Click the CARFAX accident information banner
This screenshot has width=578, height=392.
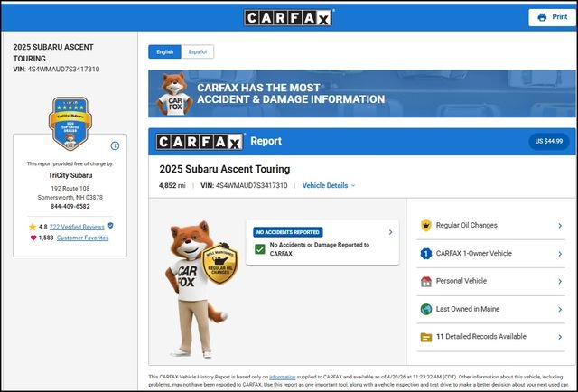coord(361,93)
